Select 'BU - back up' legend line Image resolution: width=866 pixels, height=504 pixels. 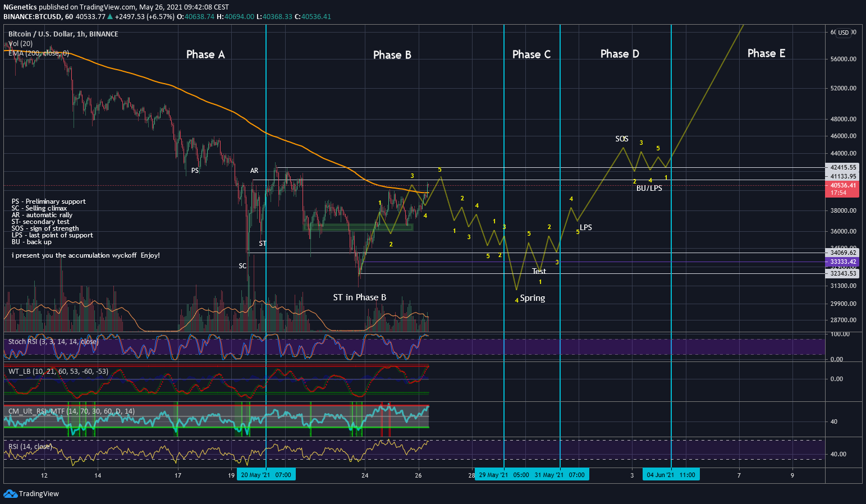31,242
